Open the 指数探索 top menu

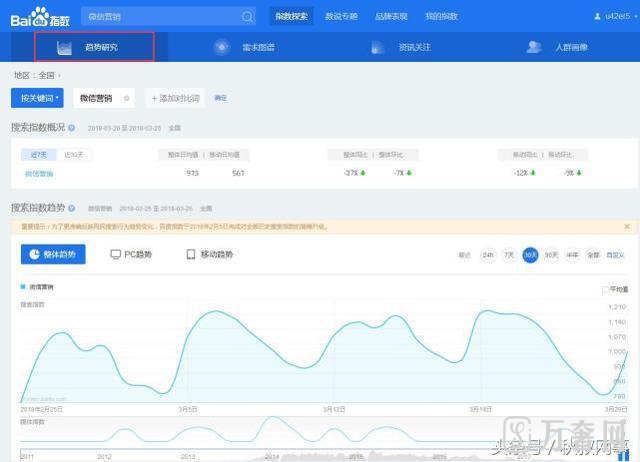[291, 16]
